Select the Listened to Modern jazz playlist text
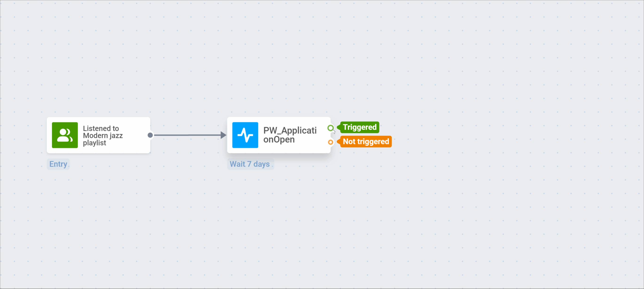 tap(103, 136)
